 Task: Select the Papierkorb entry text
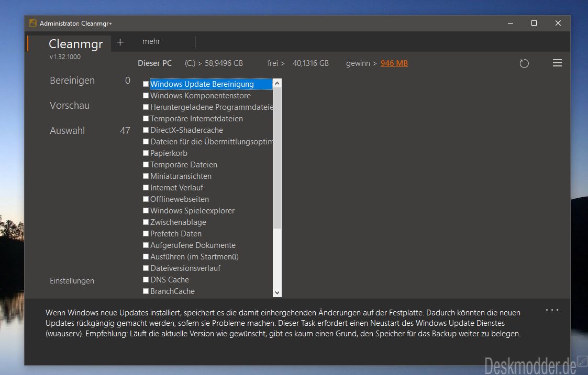(169, 153)
